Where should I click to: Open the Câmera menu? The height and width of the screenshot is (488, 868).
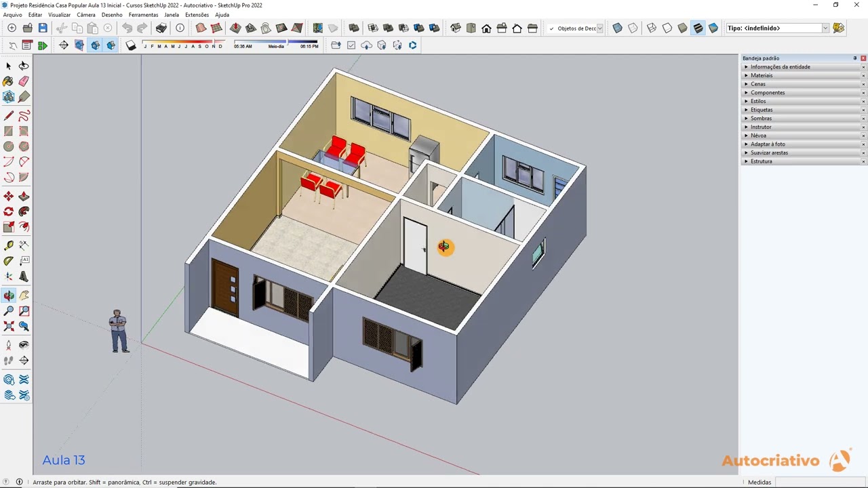click(86, 15)
